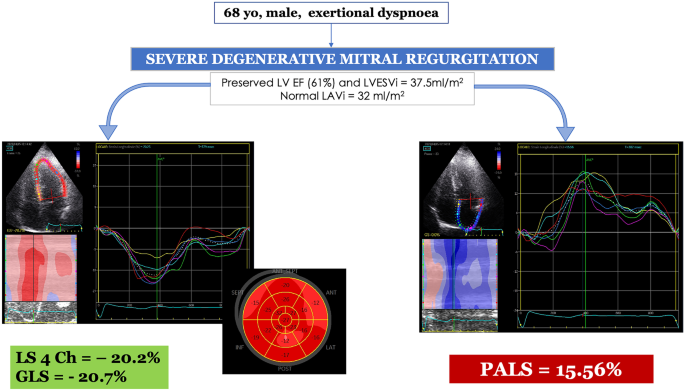
Task: Select the left ventricle four-chamber echo thumbnail
Action: tap(44, 187)
